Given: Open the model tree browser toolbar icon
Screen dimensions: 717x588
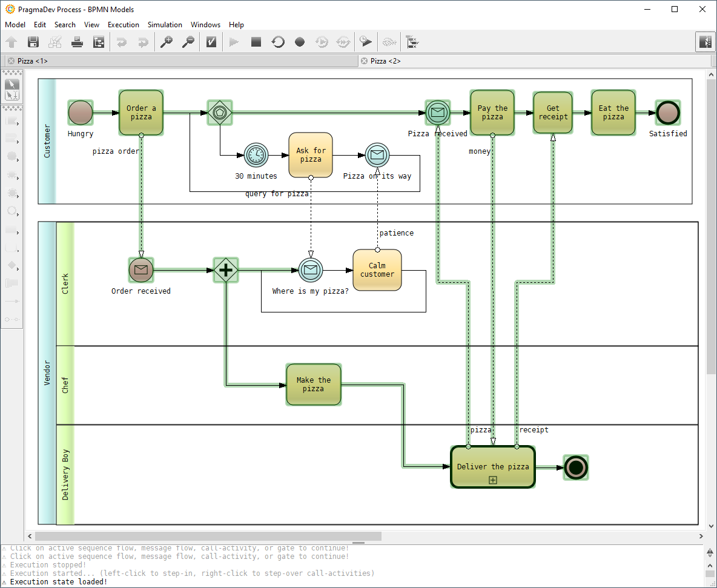Looking at the screenshot, I should pos(99,42).
